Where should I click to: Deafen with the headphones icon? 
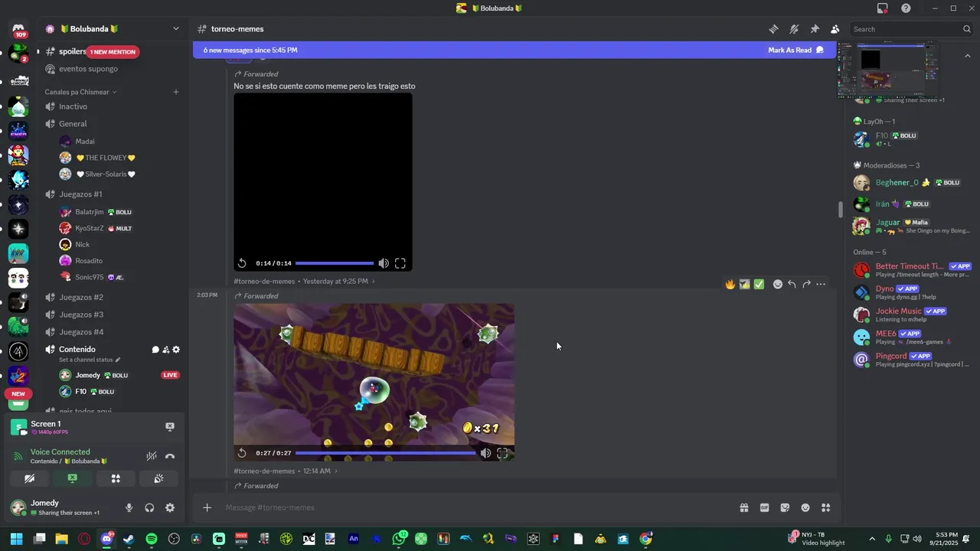pos(149,507)
